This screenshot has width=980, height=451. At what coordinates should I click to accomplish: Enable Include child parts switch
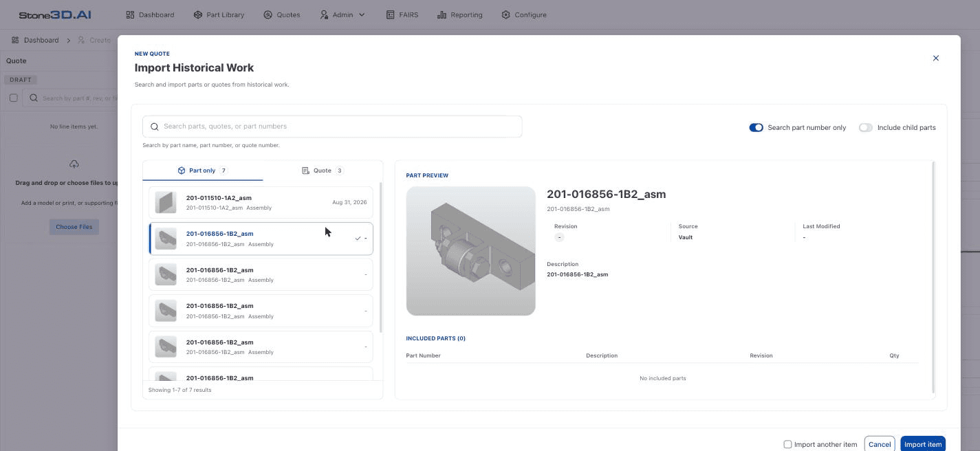click(865, 127)
